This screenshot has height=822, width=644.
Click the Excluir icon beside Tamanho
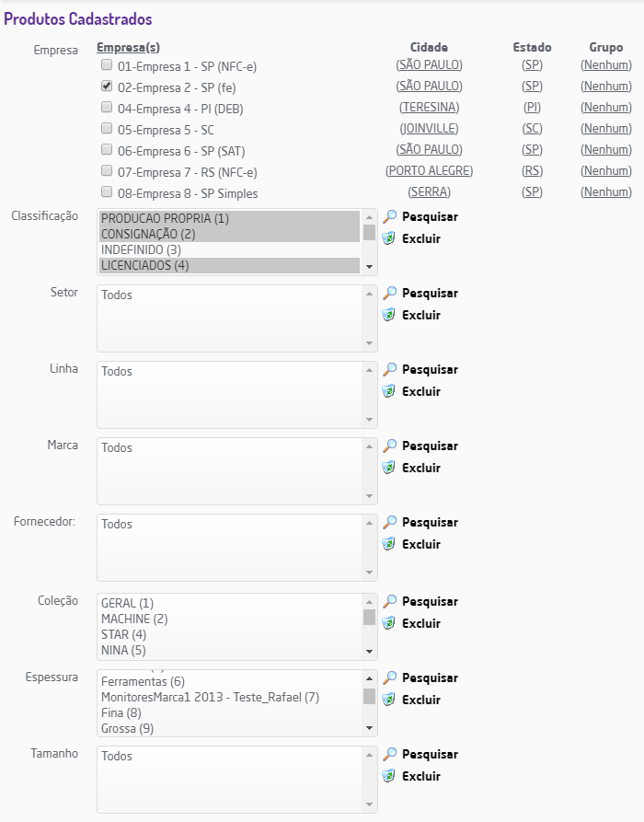(x=389, y=776)
